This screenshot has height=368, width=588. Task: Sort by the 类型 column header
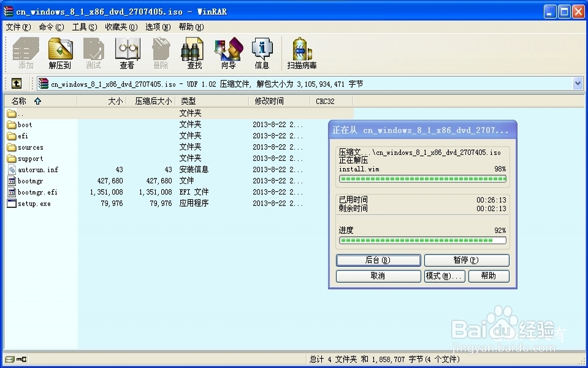click(x=212, y=101)
